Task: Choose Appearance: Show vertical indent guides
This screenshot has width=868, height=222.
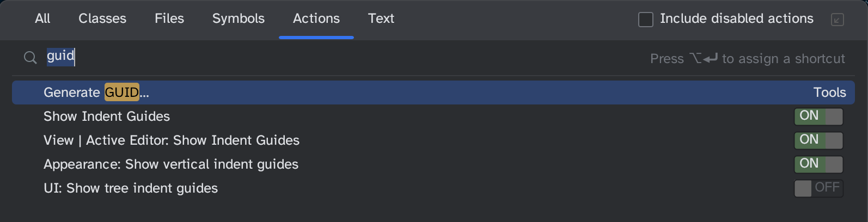Action: tap(171, 164)
